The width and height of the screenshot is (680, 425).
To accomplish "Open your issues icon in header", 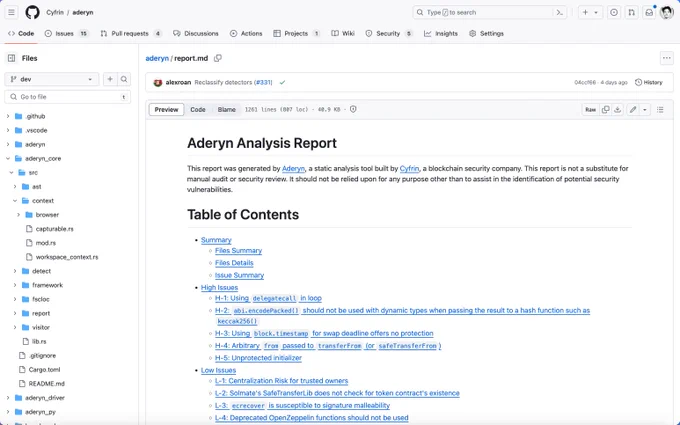I will 614,13.
